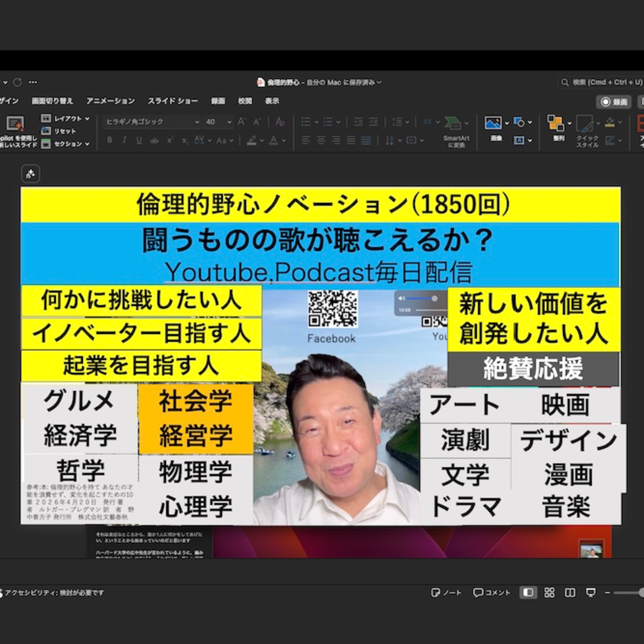Distribute text evenly
644x644 pixels.
(366, 140)
